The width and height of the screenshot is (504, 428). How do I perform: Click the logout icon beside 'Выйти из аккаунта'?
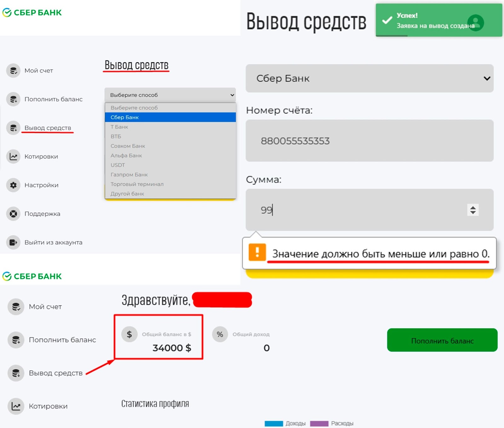pos(13,243)
